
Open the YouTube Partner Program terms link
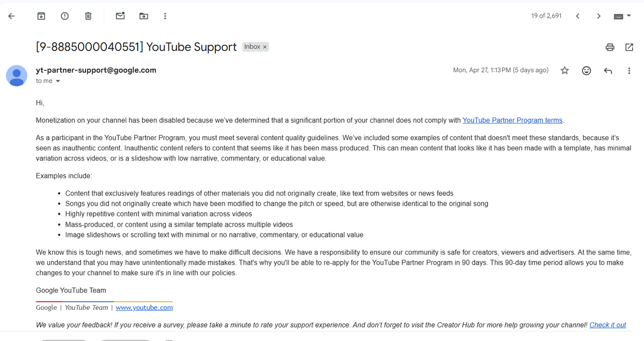pyautogui.click(x=512, y=120)
